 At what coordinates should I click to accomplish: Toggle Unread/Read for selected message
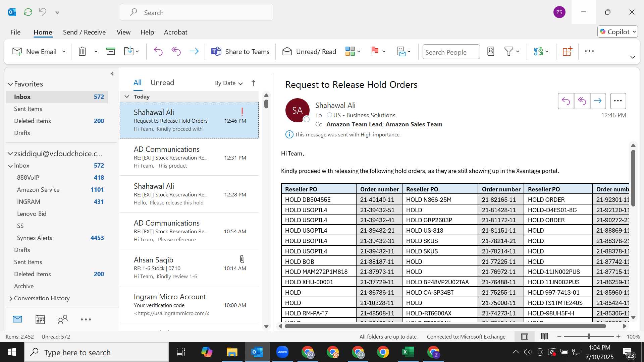point(309,51)
